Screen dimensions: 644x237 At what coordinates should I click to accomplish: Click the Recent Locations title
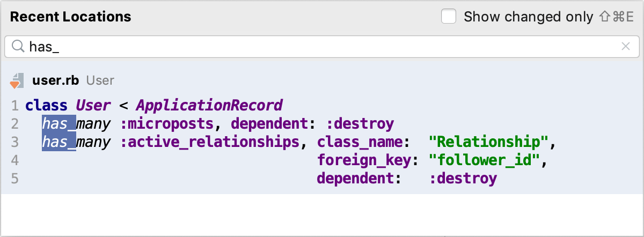pyautogui.click(x=70, y=17)
